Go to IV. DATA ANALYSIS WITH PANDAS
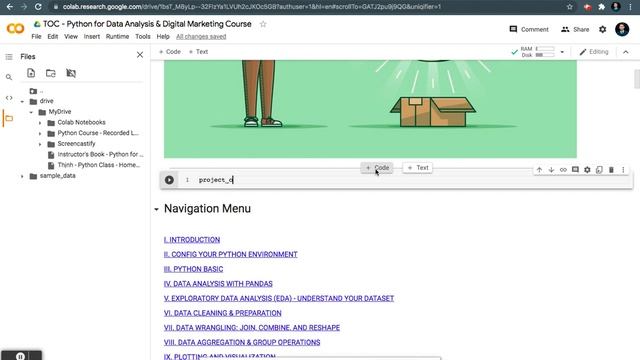Viewport: 640px width, 360px height. click(x=218, y=284)
